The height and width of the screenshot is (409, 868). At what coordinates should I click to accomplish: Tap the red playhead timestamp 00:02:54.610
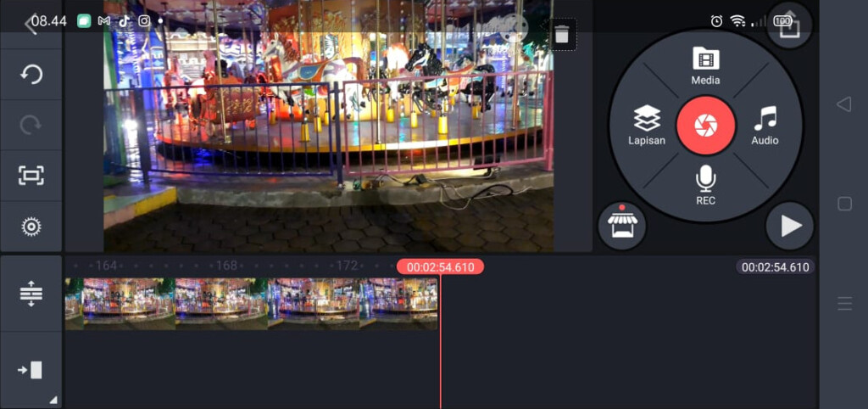440,267
